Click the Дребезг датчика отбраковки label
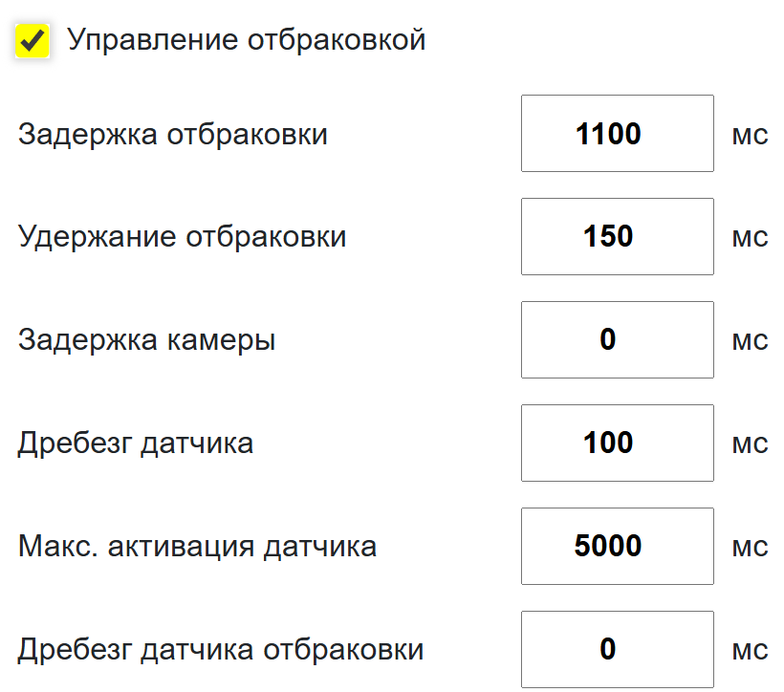Viewport: 784px width, 692px height. pos(221,650)
